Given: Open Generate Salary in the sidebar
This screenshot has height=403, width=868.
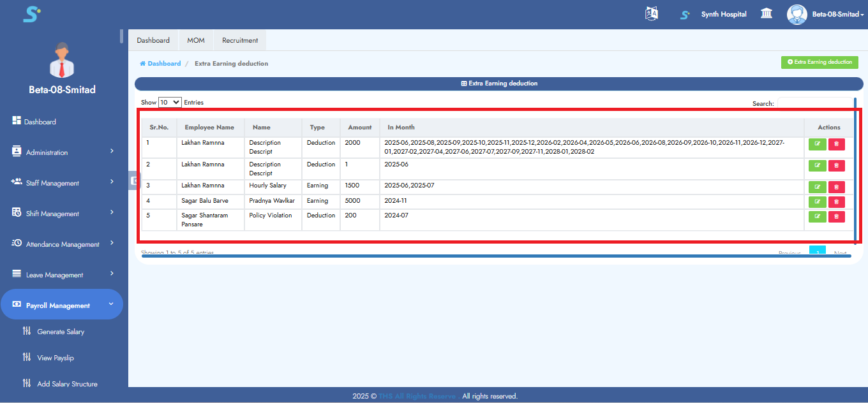Looking at the screenshot, I should tap(61, 332).
